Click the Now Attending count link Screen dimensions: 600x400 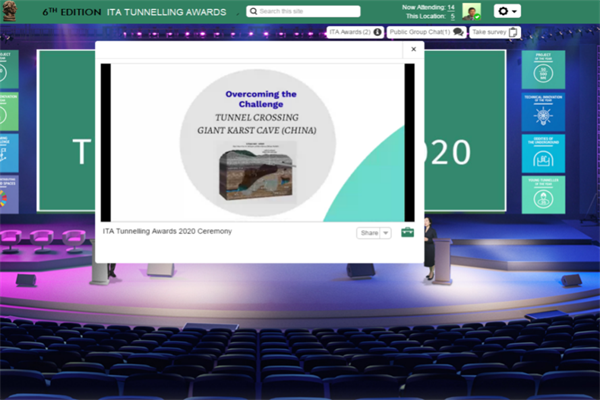(x=451, y=7)
